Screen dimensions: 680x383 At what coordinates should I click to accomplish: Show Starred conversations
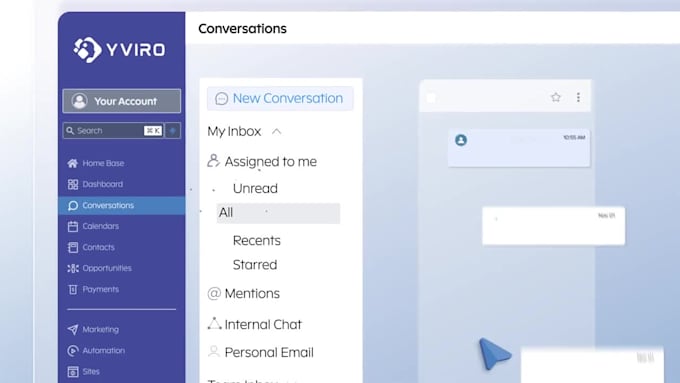255,265
